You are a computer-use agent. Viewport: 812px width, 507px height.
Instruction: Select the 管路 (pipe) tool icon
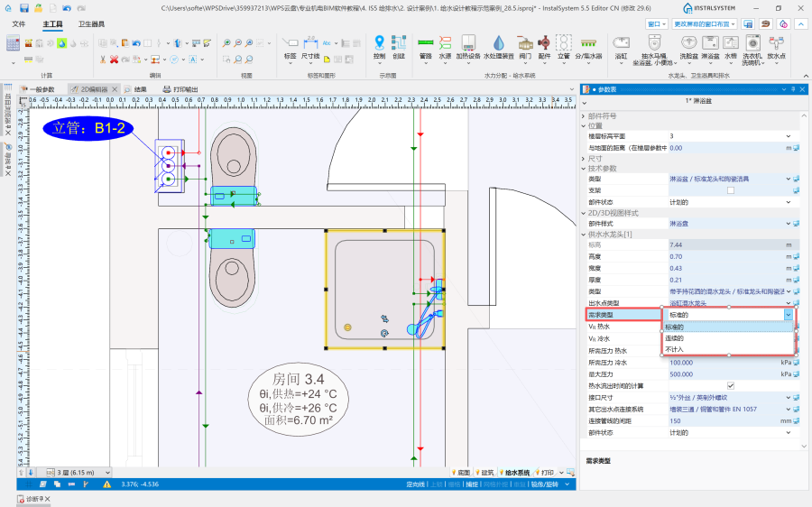[x=426, y=44]
